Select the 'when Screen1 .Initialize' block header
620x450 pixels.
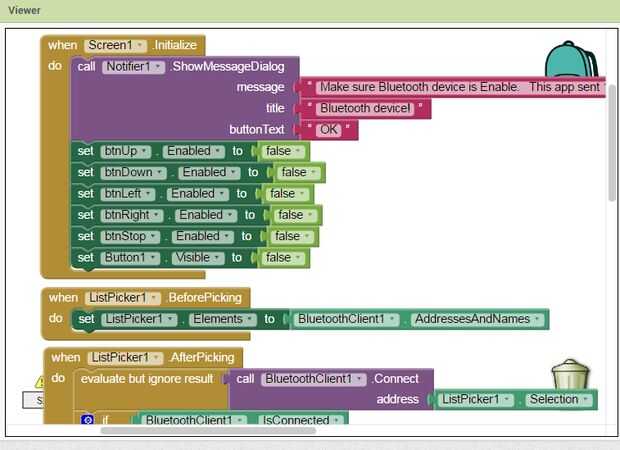pyautogui.click(x=123, y=45)
